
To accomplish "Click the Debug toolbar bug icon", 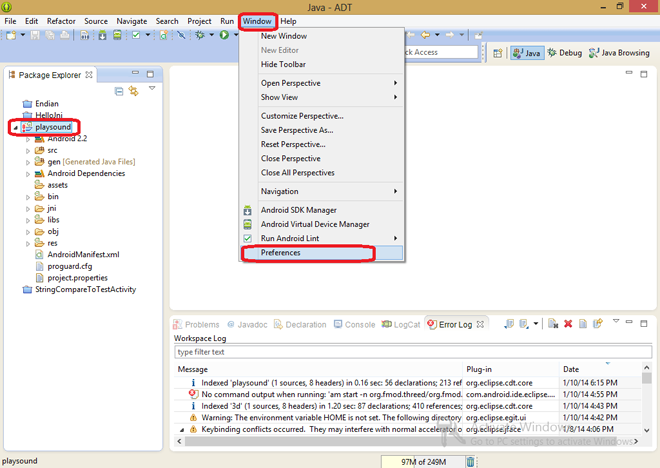I will (x=201, y=35).
